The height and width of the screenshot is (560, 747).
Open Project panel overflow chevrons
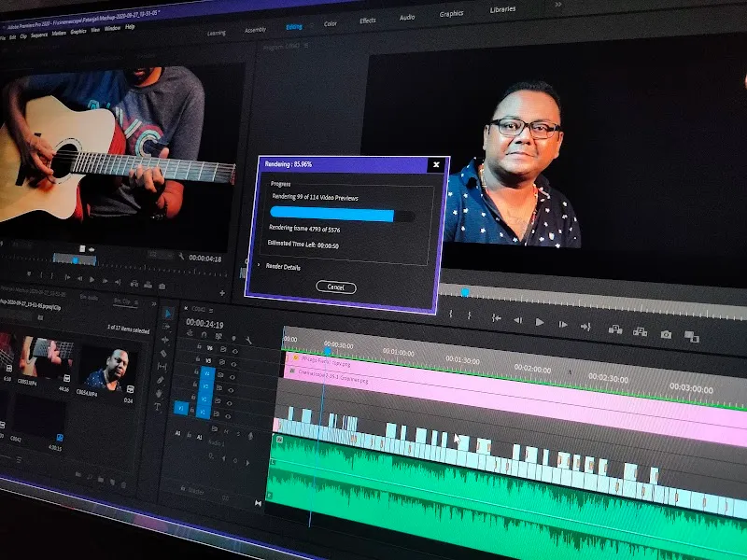[x=154, y=304]
